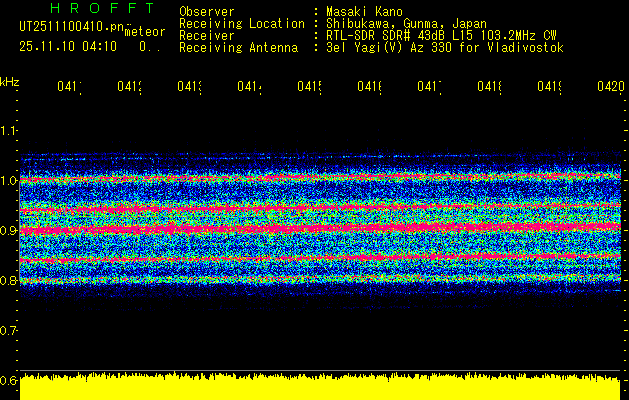Select the 1.1 kHz frequency tick
The height and width of the screenshot is (400, 629).
pos(10,131)
